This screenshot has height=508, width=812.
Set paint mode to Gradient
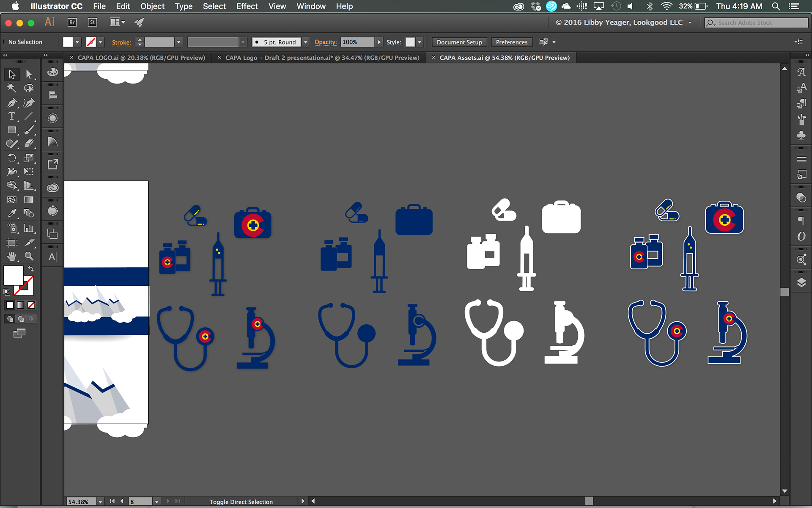(x=20, y=305)
